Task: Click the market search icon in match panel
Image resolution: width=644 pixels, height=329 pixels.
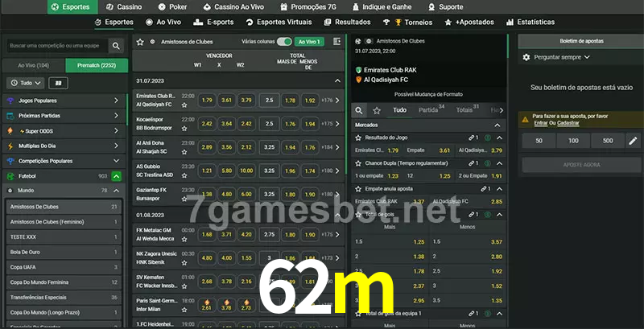Action: [x=360, y=110]
